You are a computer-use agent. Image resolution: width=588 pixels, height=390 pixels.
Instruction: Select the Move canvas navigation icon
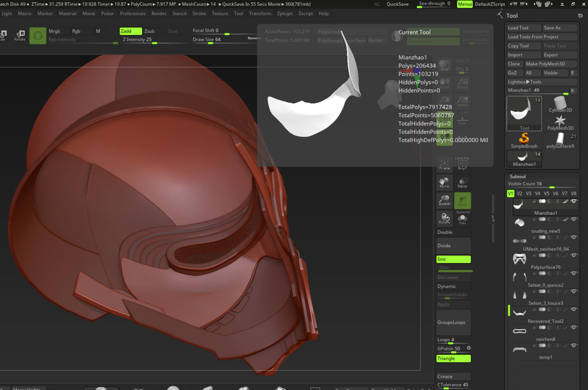pyautogui.click(x=445, y=182)
